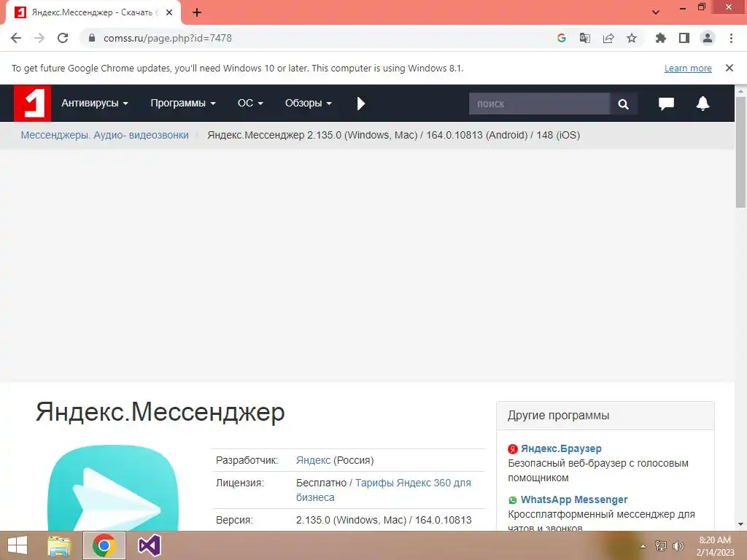Click the Яндекс developer link
The width and height of the screenshot is (747, 560).
(313, 460)
